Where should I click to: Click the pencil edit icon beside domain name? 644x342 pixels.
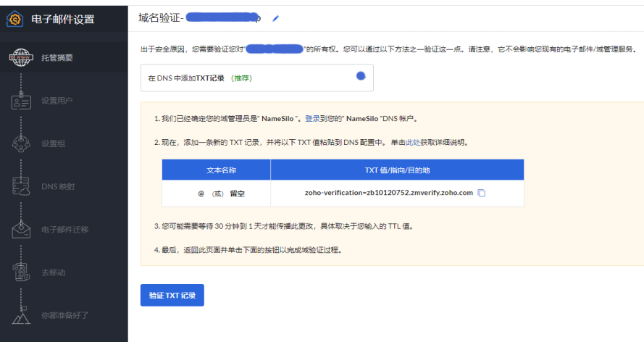pos(275,18)
